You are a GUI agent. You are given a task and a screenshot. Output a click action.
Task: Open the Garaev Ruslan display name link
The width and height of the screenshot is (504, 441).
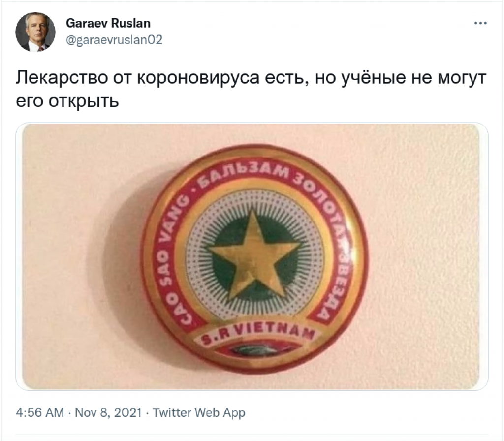tap(108, 23)
